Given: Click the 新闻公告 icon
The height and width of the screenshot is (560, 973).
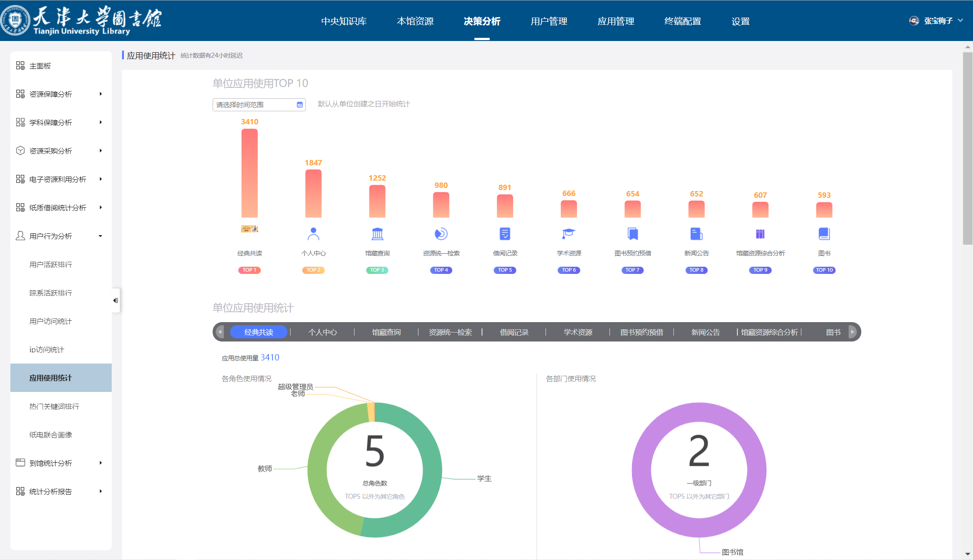Looking at the screenshot, I should coord(696,234).
